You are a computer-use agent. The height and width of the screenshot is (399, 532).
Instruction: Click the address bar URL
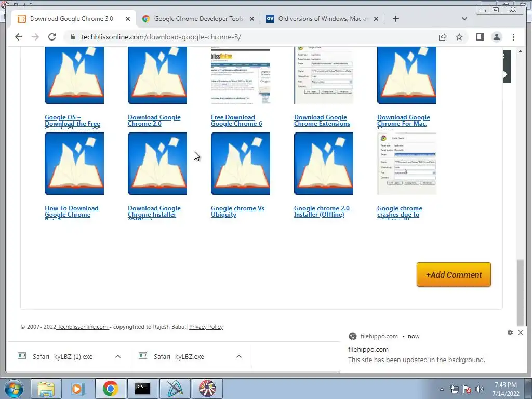click(x=161, y=37)
